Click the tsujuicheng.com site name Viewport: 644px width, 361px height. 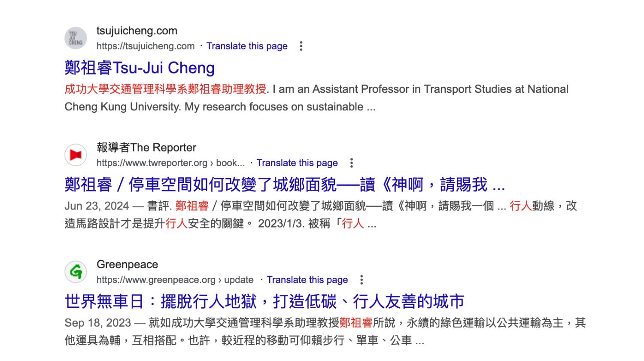[x=137, y=31]
